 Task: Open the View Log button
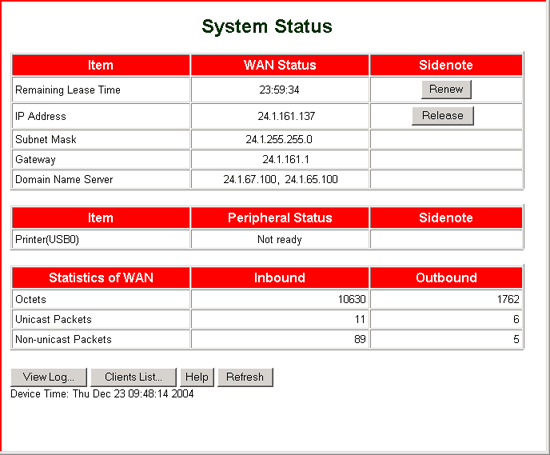pos(49,377)
